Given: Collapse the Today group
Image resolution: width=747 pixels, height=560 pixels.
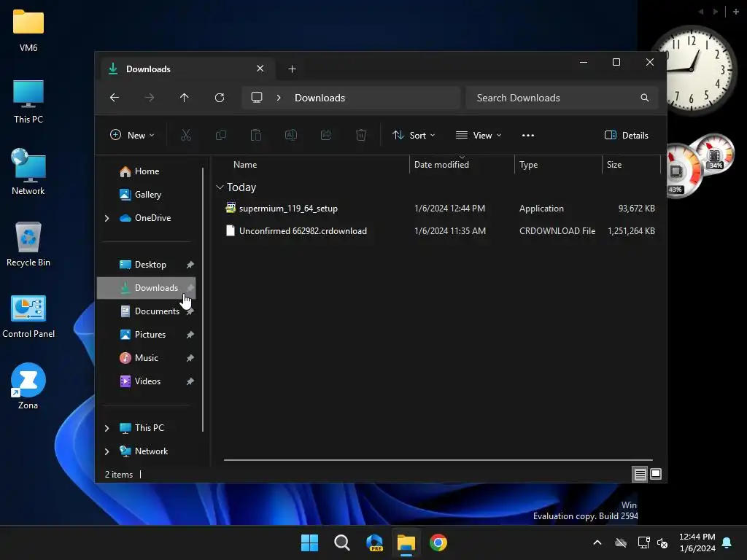Looking at the screenshot, I should (x=220, y=187).
